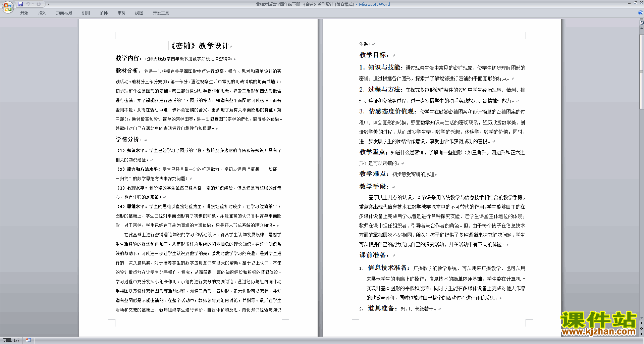
Task: Click the vertical scrollbar up arrow
Action: (x=641, y=28)
